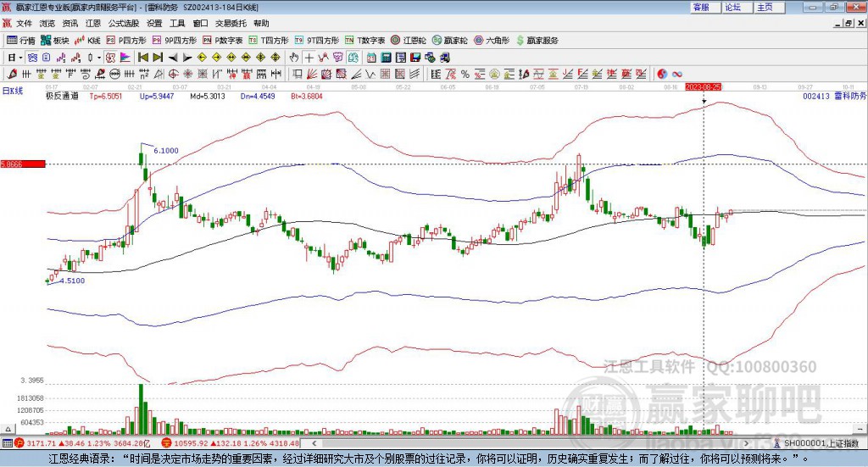Click the black right arrow step-forward icon
The height and width of the screenshot is (467, 868).
click(187, 58)
